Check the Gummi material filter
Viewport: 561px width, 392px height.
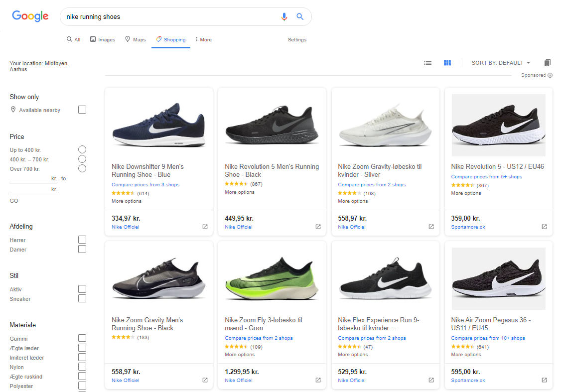tap(82, 338)
